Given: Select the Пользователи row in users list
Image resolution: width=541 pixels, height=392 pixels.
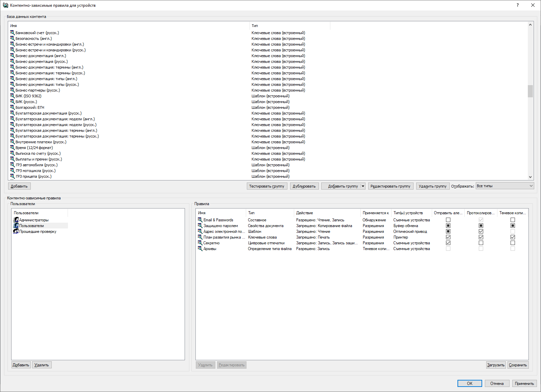Looking at the screenshot, I should pyautogui.click(x=31, y=226).
